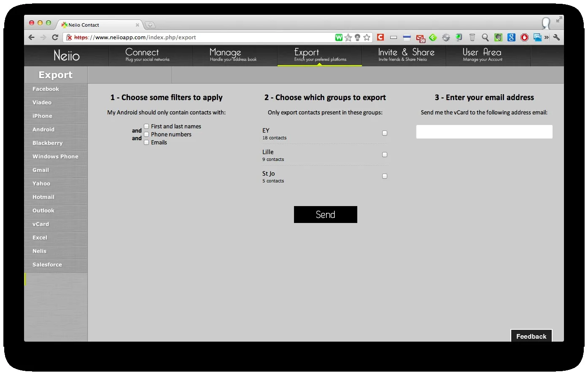Viewport: 588px width, 375px height.
Task: Select vCard in the export sidebar
Action: (x=56, y=224)
